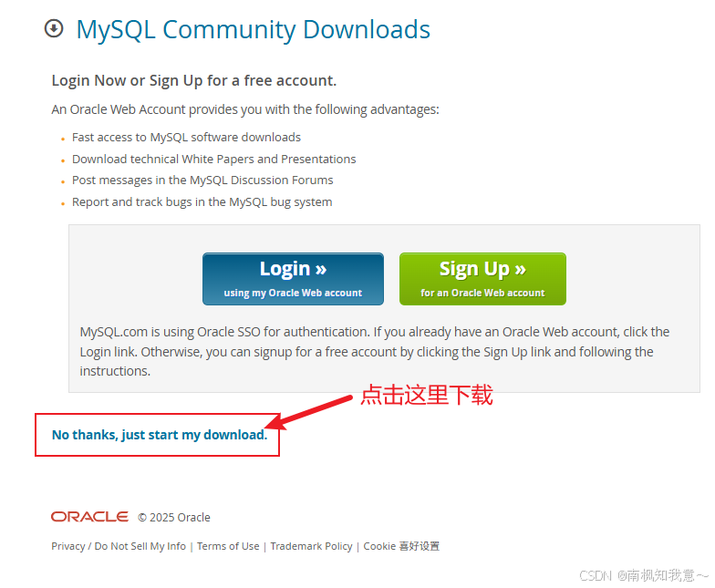Click the 'An Oracle Web Account provides' sentence
This screenshot has height=588, width=715.
pos(245,109)
